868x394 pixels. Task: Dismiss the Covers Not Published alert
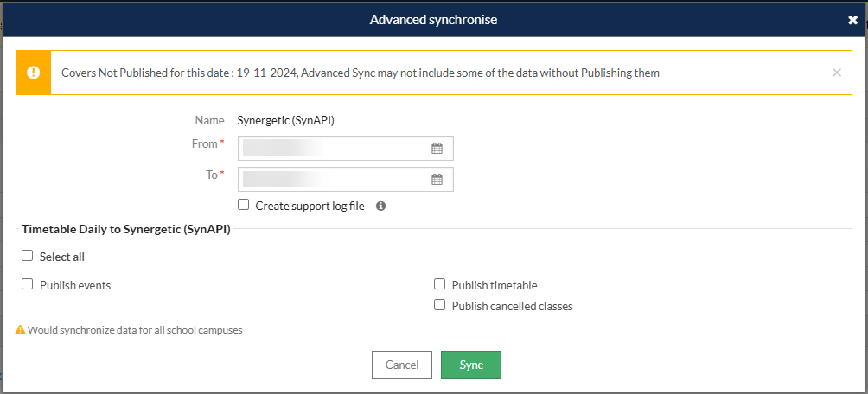coord(837,73)
